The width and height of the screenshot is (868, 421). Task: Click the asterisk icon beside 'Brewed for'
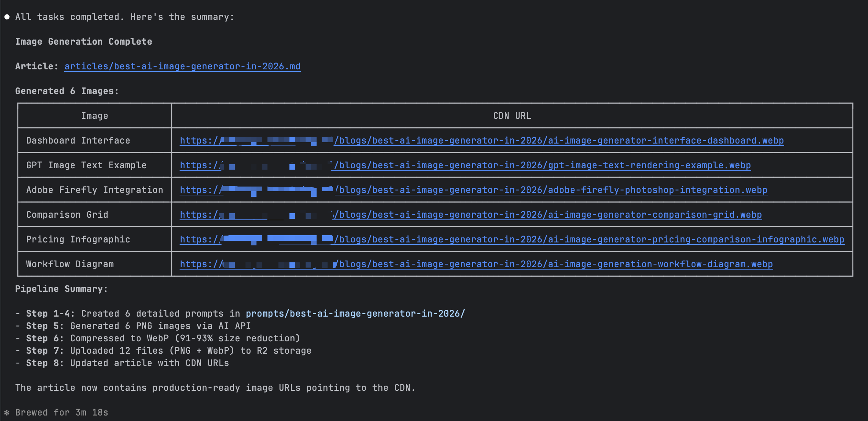(7, 412)
